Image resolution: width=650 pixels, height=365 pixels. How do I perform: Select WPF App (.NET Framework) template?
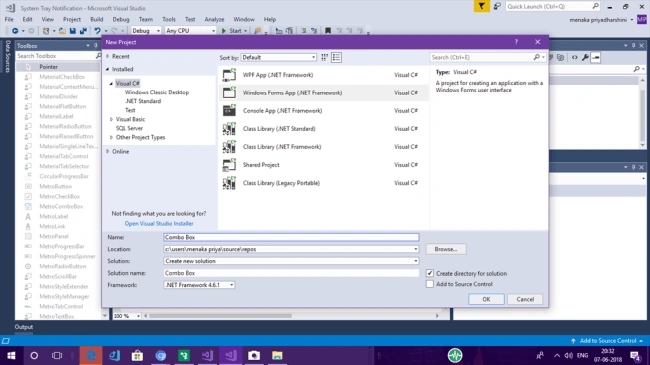coord(323,75)
